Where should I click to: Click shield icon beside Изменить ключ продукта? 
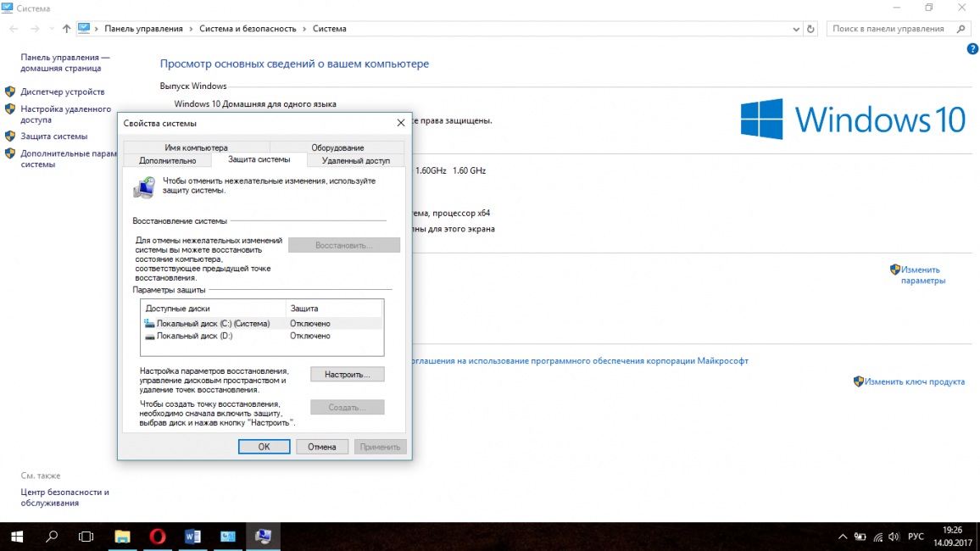[x=859, y=381]
